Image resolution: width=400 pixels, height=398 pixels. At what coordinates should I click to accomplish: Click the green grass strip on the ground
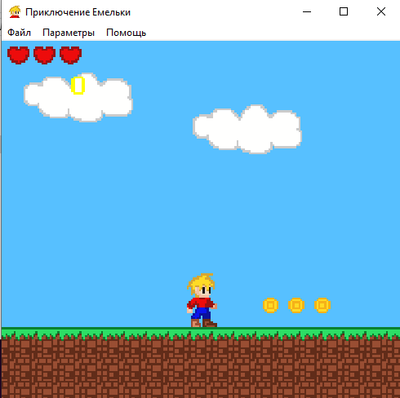tap(201, 333)
